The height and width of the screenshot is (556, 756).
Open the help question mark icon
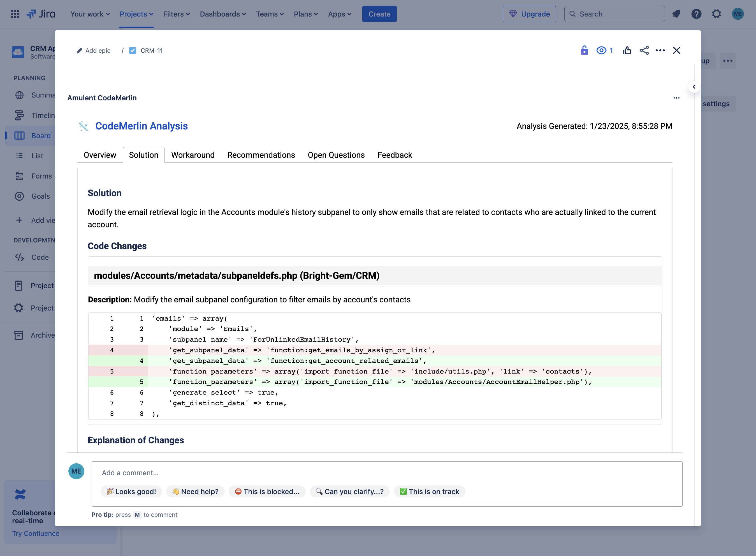(696, 14)
